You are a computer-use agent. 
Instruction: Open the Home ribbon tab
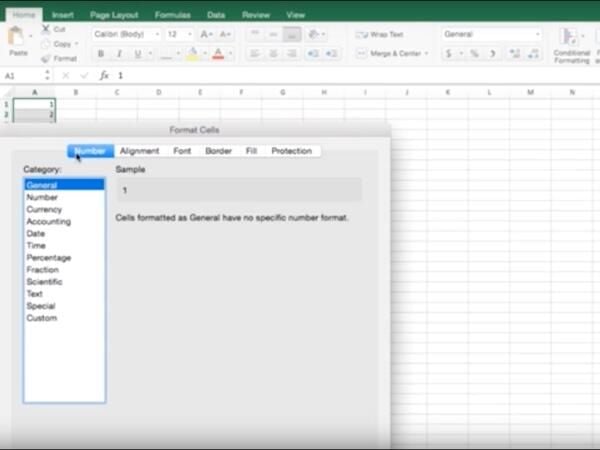tap(24, 15)
